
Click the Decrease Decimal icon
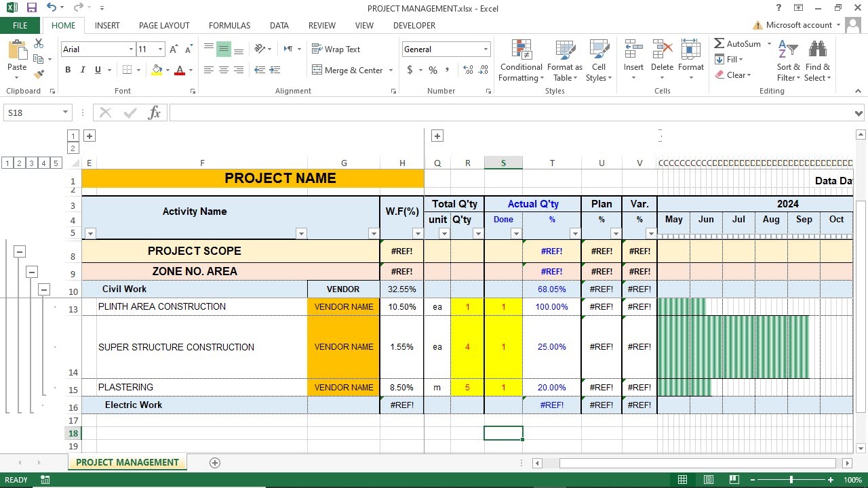484,70
